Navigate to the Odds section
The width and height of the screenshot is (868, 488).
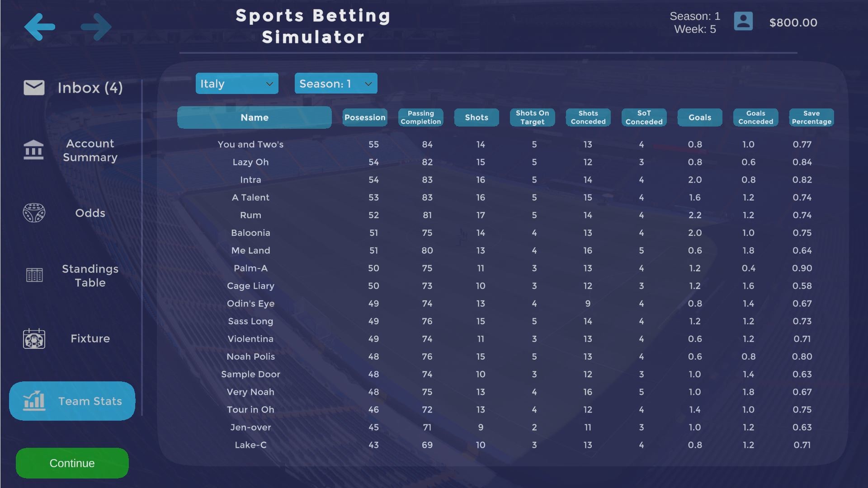(90, 213)
